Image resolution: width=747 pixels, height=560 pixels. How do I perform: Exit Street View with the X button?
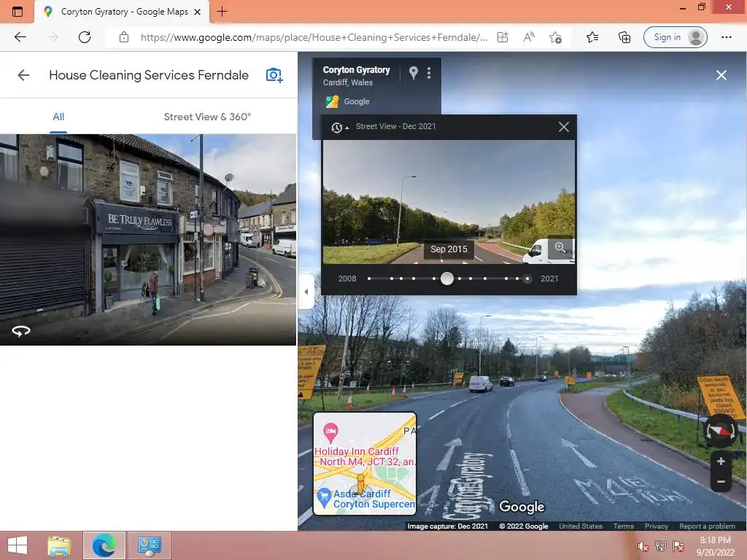(721, 75)
